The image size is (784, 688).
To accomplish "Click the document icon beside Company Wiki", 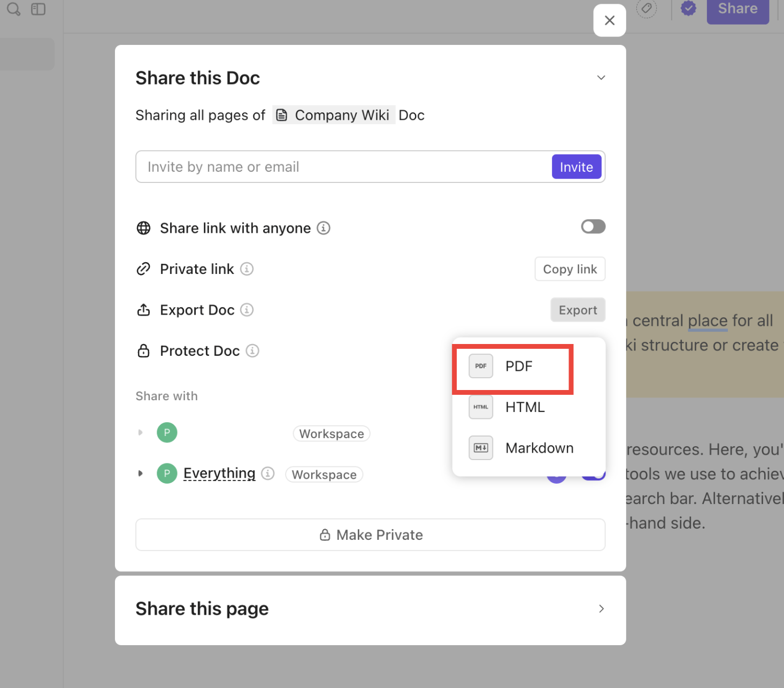I will point(282,114).
